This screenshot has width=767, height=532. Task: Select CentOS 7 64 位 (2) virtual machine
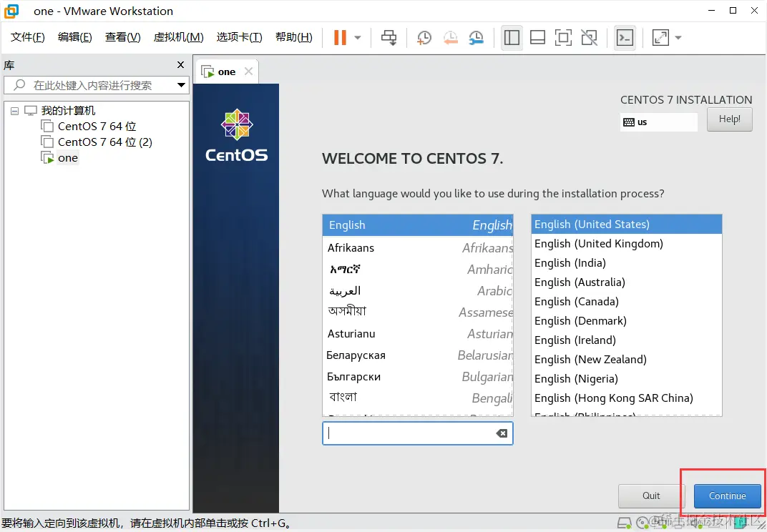point(104,142)
